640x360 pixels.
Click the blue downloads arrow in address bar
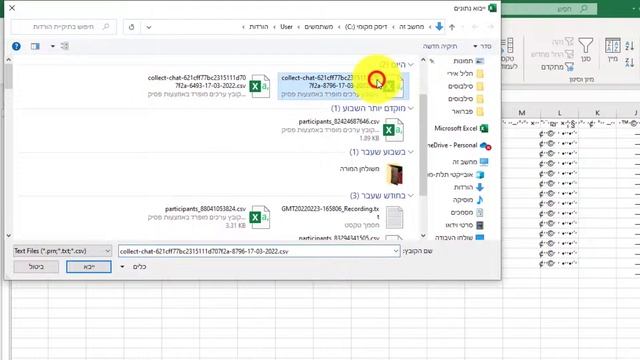pos(439,27)
